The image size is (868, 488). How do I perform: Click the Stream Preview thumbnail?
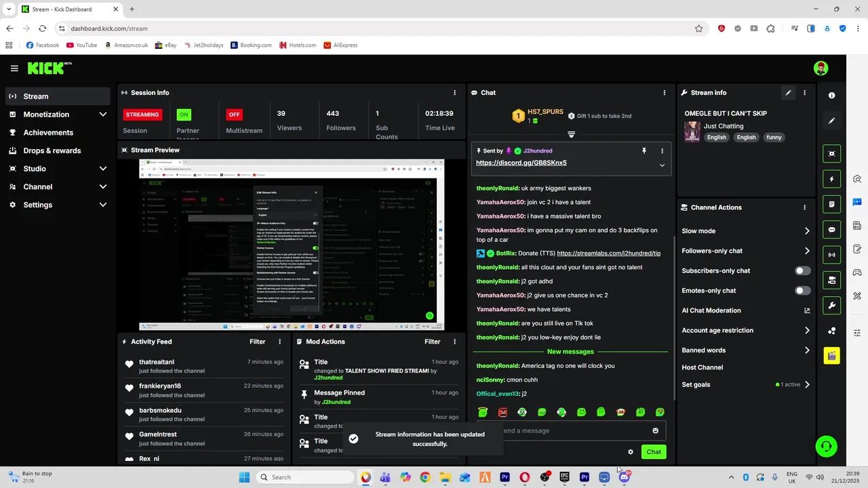click(x=292, y=245)
